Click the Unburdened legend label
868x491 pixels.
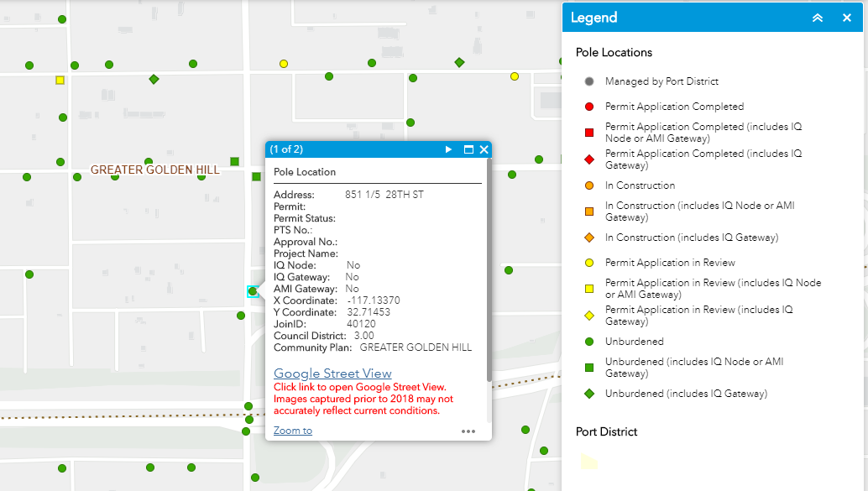click(635, 342)
